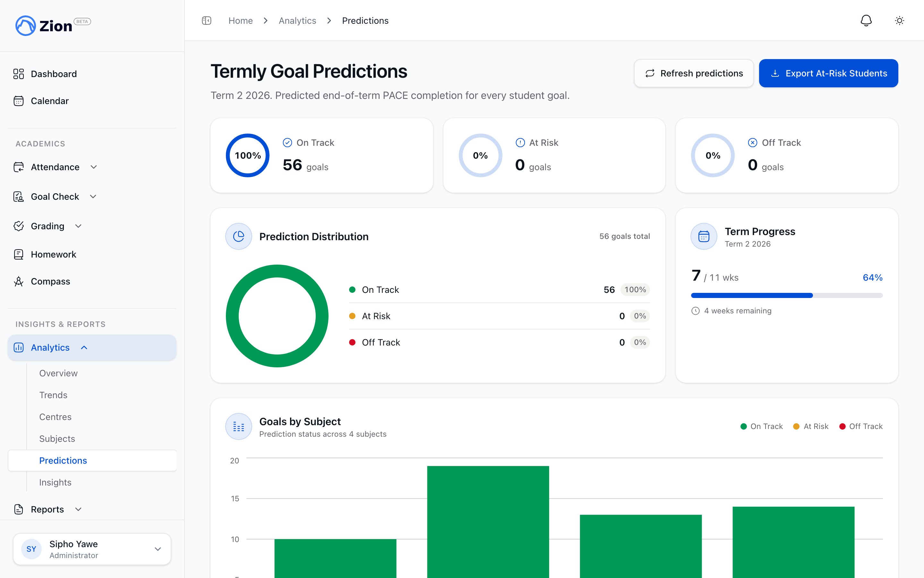Click the 100% On Track progress ring
Image resolution: width=924 pixels, height=578 pixels.
[248, 155]
